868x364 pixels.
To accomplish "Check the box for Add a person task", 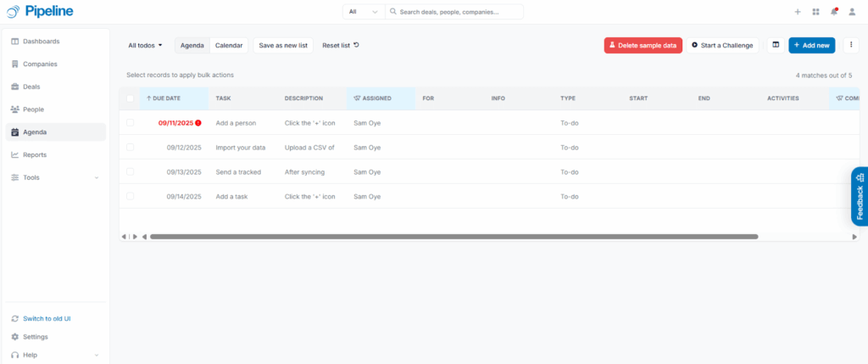I will 130,123.
